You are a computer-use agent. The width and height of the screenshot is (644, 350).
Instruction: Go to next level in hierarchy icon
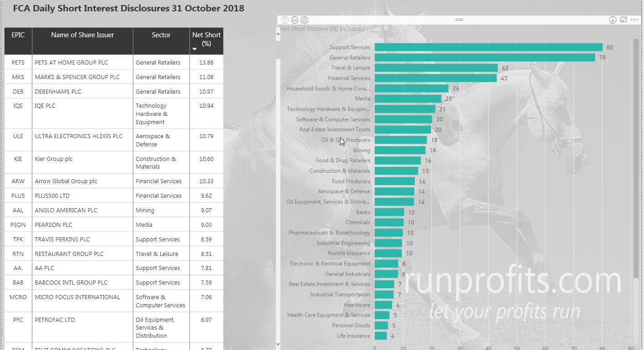point(295,20)
